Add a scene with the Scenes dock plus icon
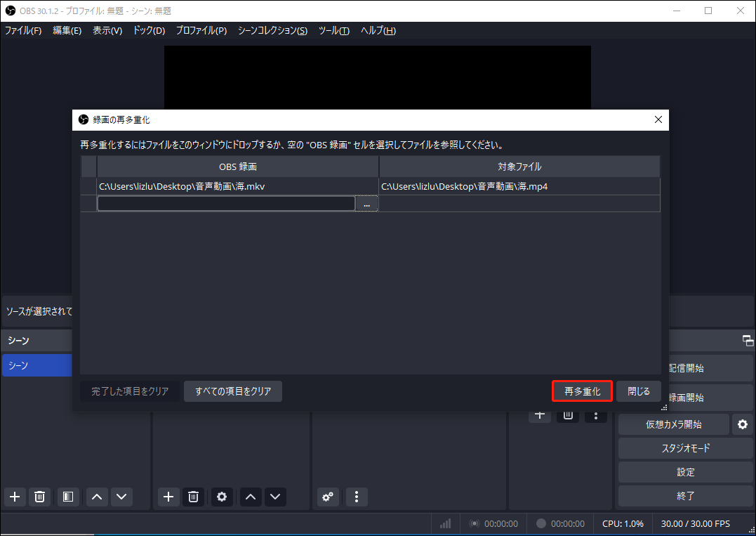756x536 pixels. click(15, 497)
